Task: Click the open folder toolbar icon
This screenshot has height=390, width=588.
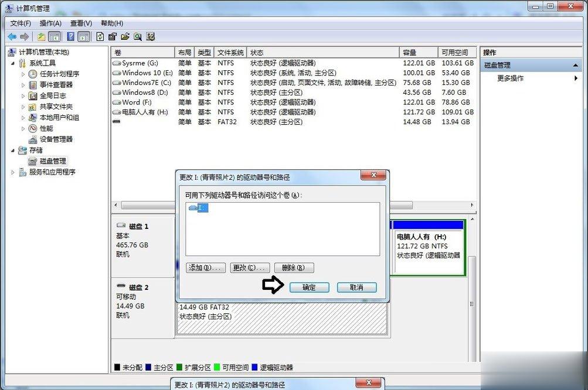Action: [x=125, y=36]
